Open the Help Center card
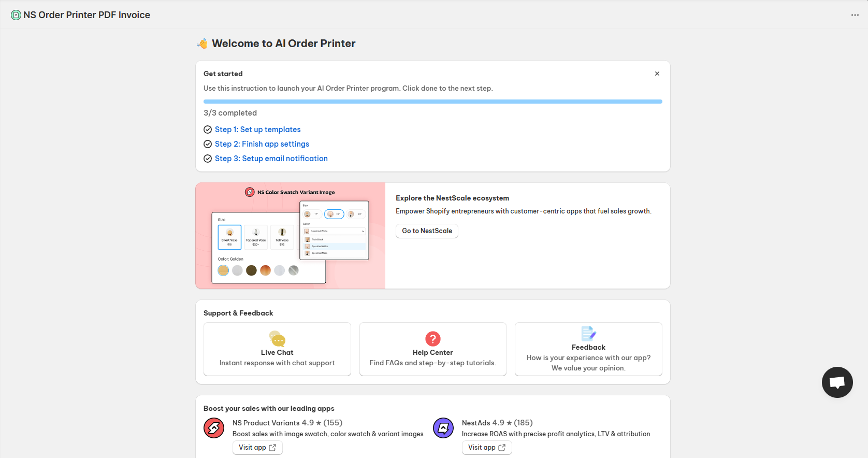The image size is (868, 458). point(433,349)
